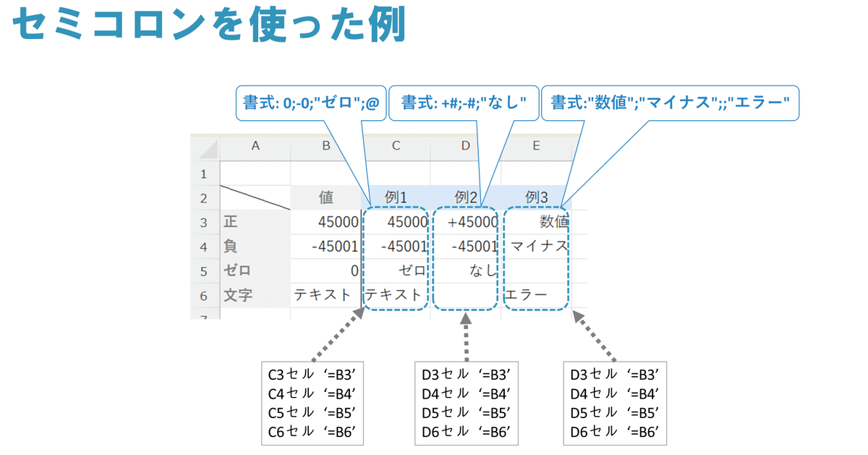
Task: Select the text box listing C3セル '=B3'
Action: coord(311,404)
